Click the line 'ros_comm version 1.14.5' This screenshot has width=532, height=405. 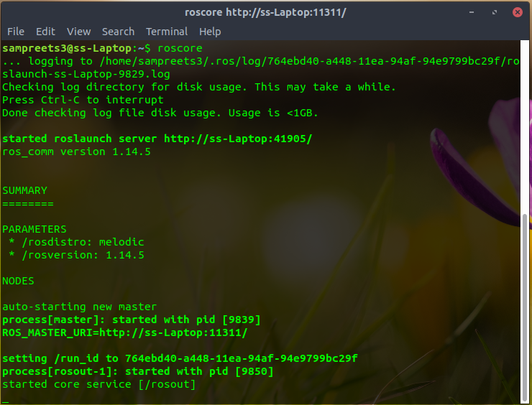coord(76,152)
